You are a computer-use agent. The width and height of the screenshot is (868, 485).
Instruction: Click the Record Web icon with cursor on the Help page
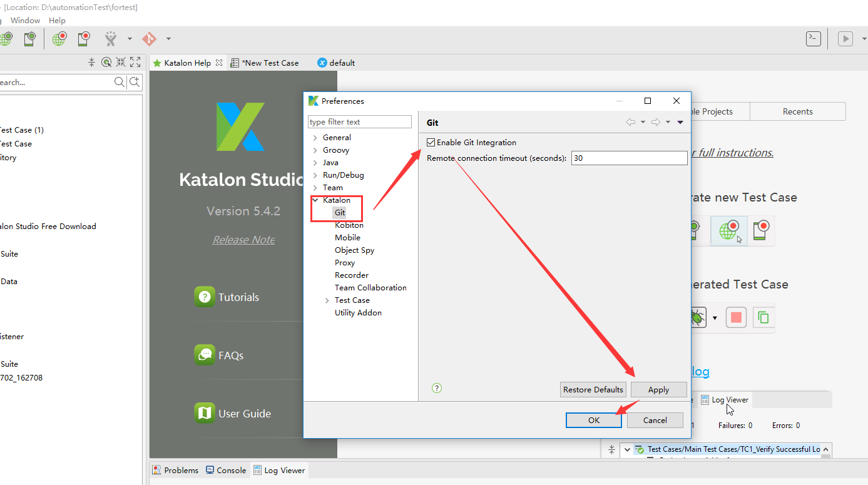click(x=729, y=230)
